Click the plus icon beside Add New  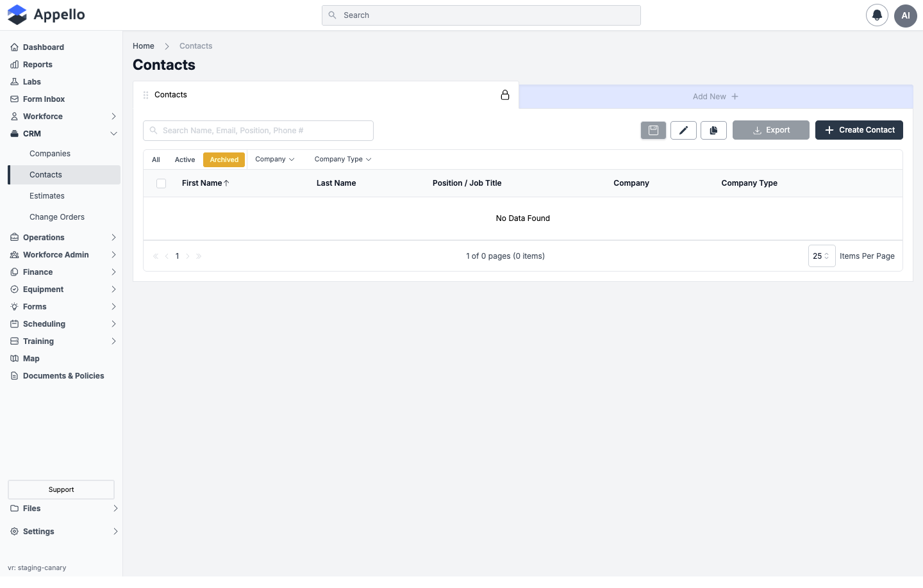(735, 97)
